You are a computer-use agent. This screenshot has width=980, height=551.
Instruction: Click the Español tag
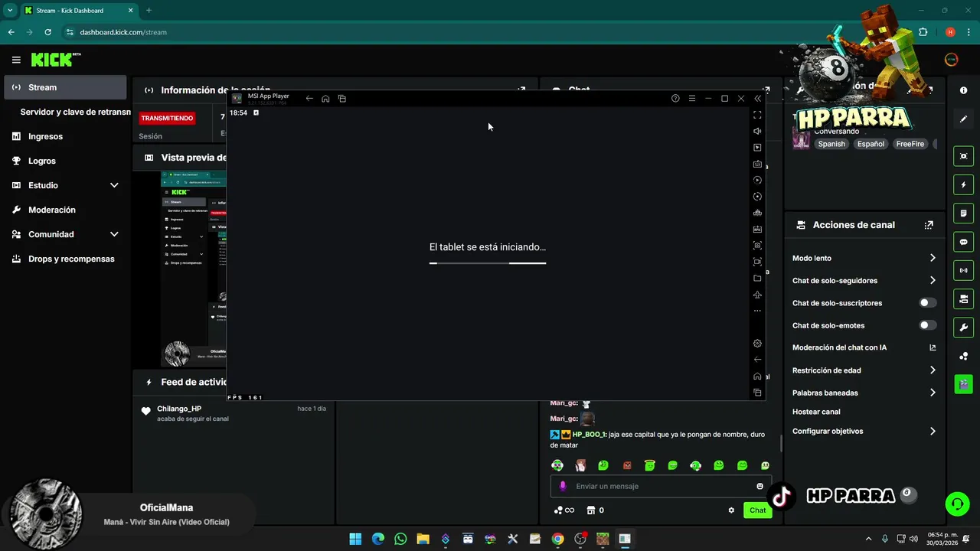pyautogui.click(x=871, y=144)
